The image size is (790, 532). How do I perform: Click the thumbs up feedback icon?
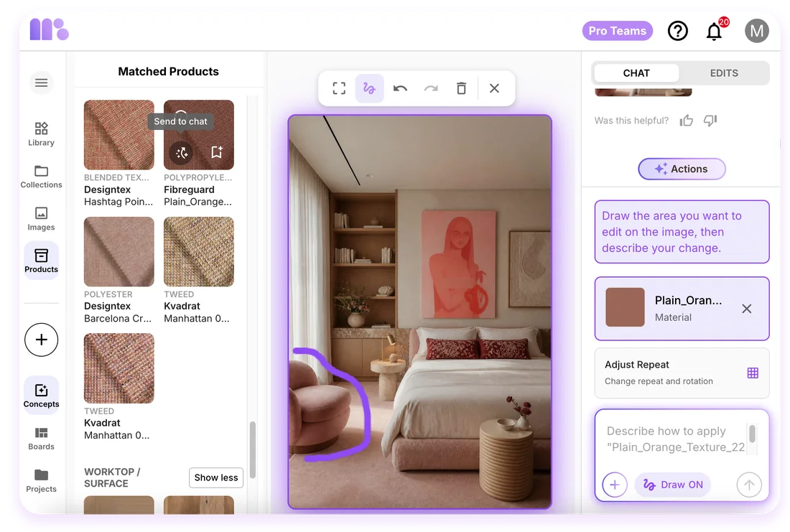point(686,121)
